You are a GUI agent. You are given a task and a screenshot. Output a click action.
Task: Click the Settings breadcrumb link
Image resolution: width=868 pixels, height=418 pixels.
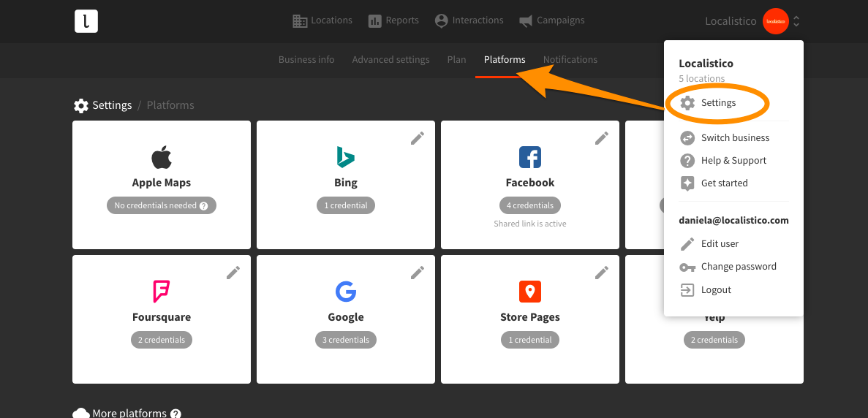[112, 105]
